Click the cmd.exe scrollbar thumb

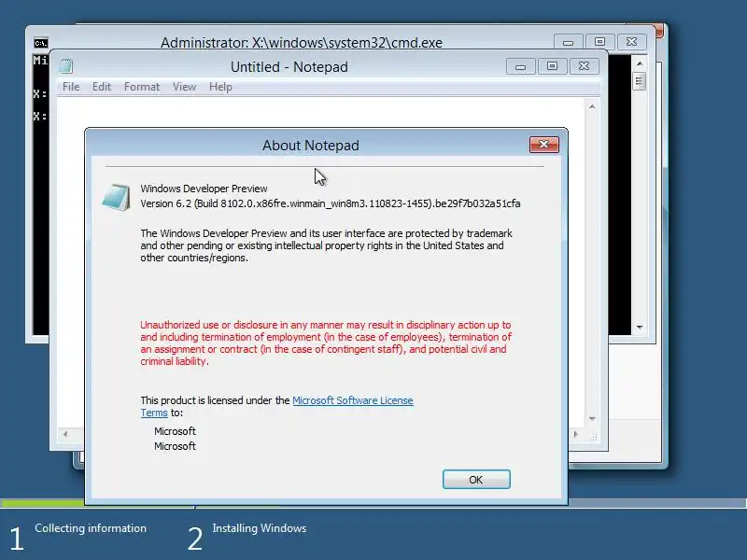pyautogui.click(x=640, y=81)
